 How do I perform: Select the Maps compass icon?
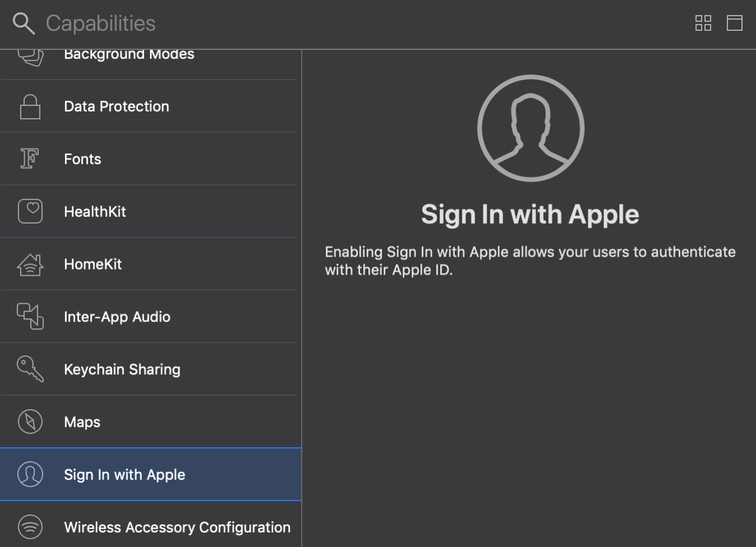[30, 422]
